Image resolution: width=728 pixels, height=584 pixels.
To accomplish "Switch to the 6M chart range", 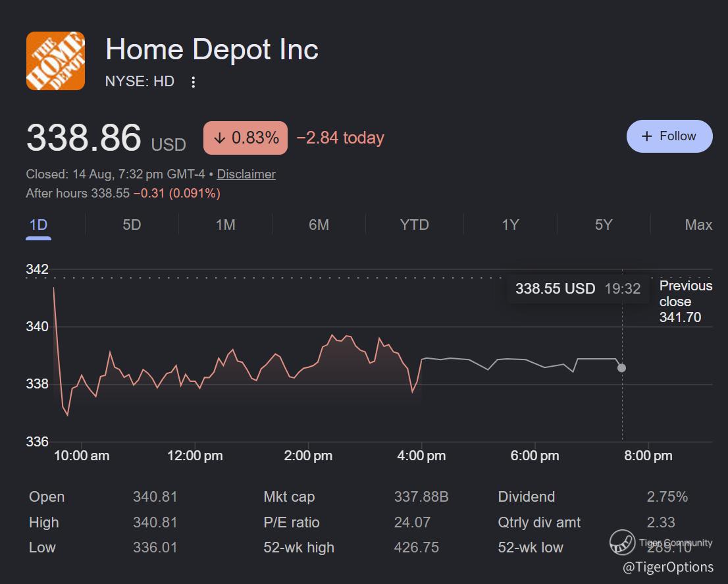I will [x=319, y=225].
